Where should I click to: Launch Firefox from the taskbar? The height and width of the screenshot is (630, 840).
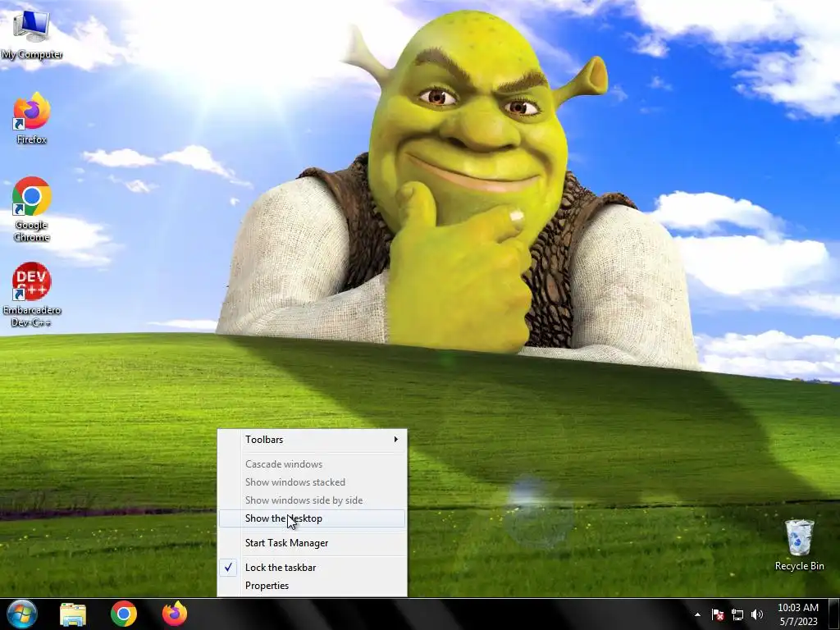(x=175, y=614)
